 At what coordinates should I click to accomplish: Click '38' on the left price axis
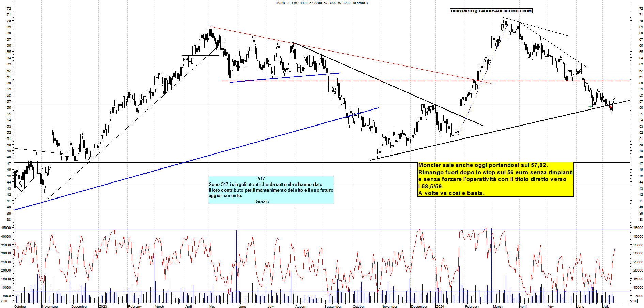click(9, 219)
